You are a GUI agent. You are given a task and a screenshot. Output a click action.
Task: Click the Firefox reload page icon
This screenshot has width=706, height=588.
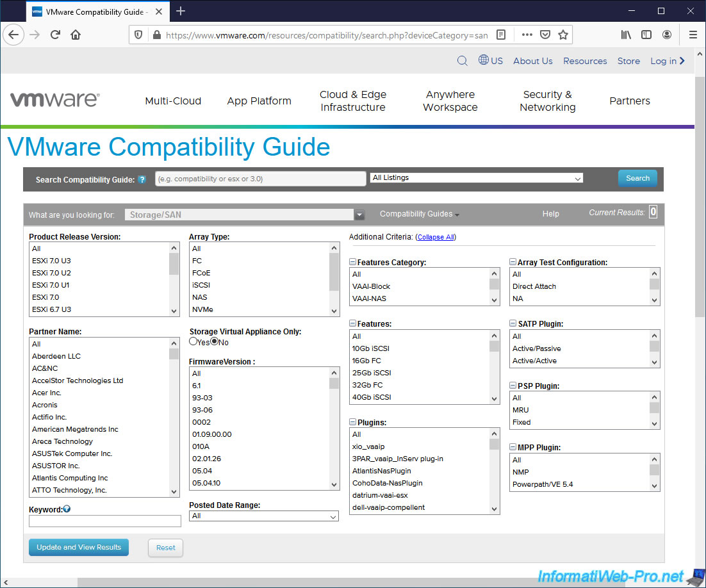[x=55, y=35]
